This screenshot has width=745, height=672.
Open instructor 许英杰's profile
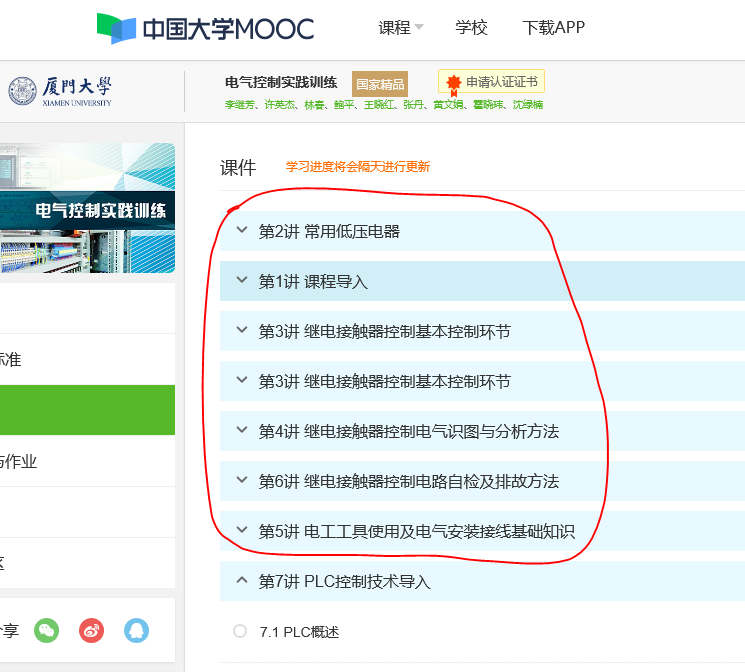click(x=279, y=105)
